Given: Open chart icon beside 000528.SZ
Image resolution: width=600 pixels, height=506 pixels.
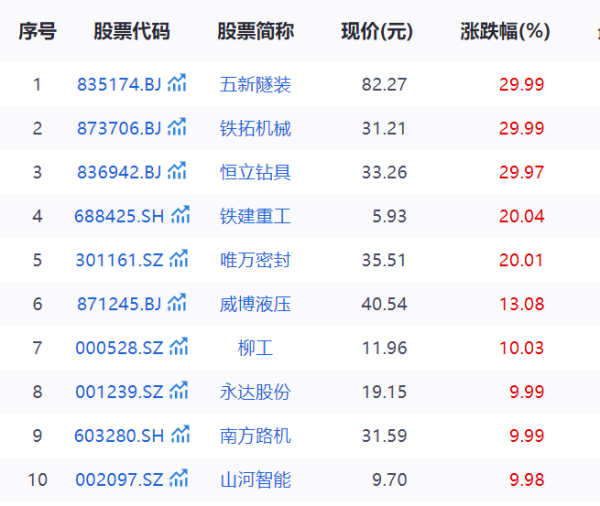Looking at the screenshot, I should [x=179, y=347].
